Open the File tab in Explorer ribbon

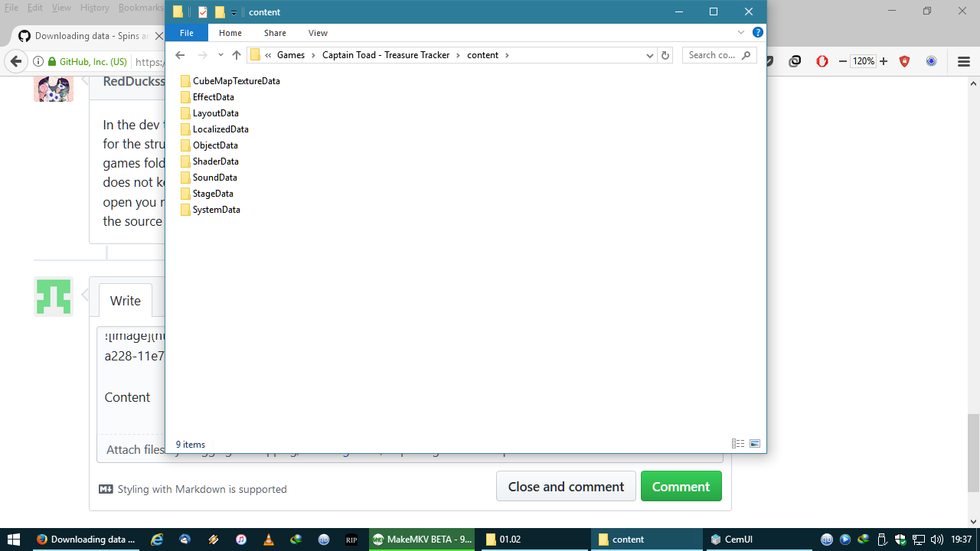pyautogui.click(x=187, y=33)
